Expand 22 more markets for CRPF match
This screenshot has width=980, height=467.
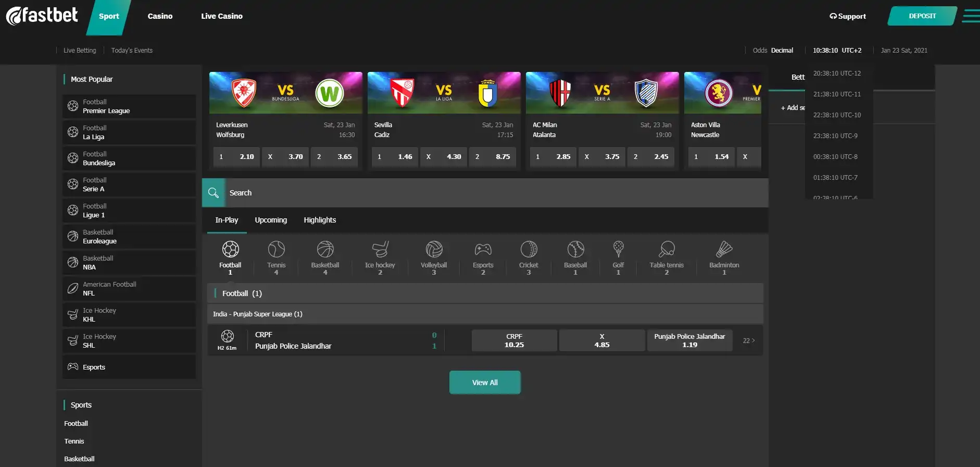coord(748,341)
